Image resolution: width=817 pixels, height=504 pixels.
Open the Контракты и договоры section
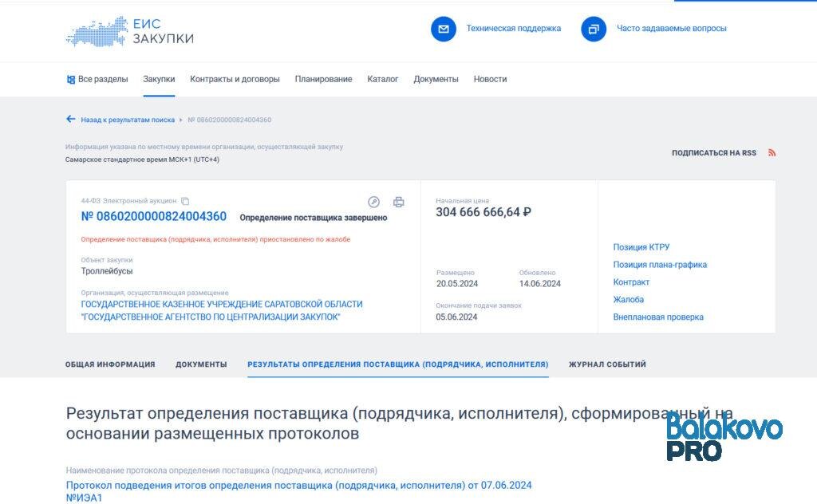pyautogui.click(x=235, y=79)
